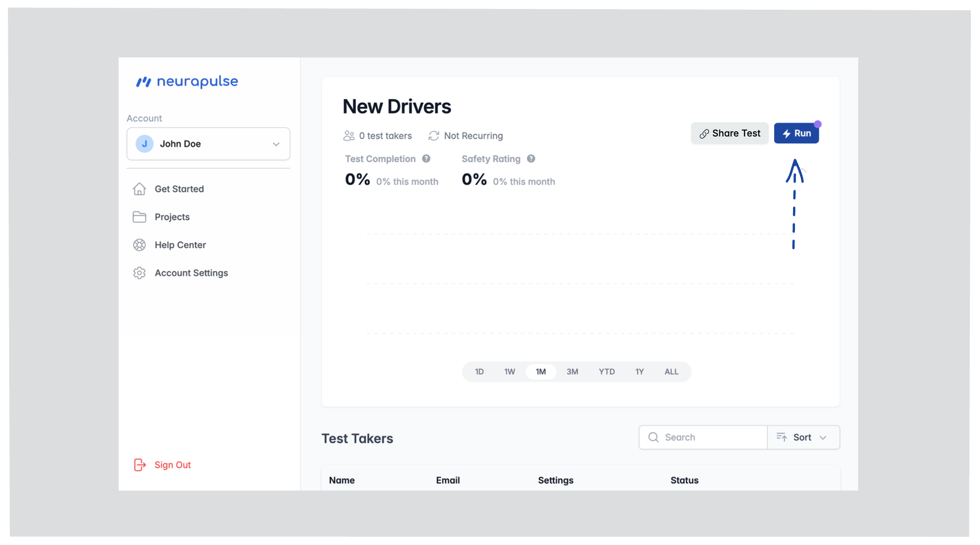Click the Sign Out door icon

pos(140,465)
